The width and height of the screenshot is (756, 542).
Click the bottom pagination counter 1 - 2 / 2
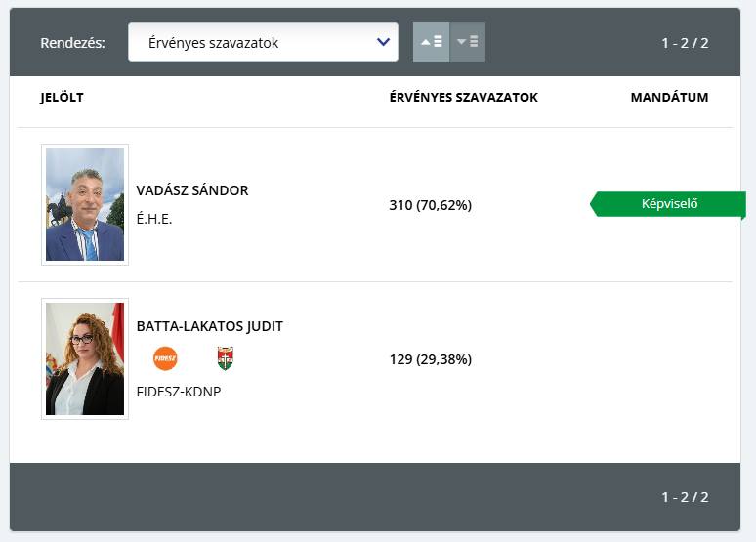point(684,497)
